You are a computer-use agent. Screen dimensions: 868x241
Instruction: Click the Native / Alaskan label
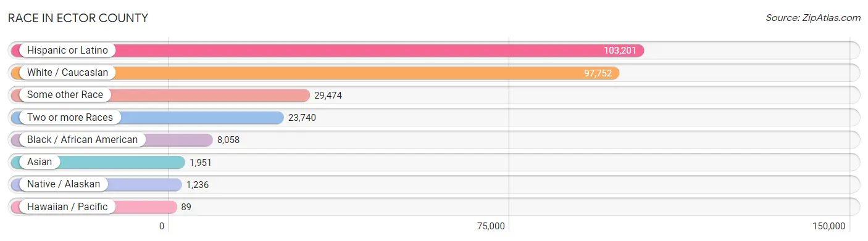(64, 184)
